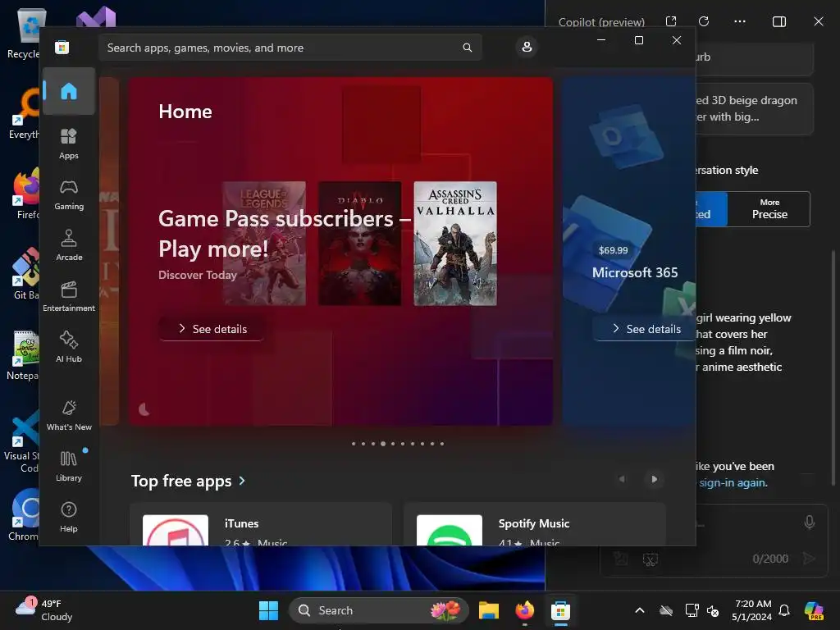Select the last carousel page dot
The height and width of the screenshot is (630, 840).
pyautogui.click(x=442, y=444)
